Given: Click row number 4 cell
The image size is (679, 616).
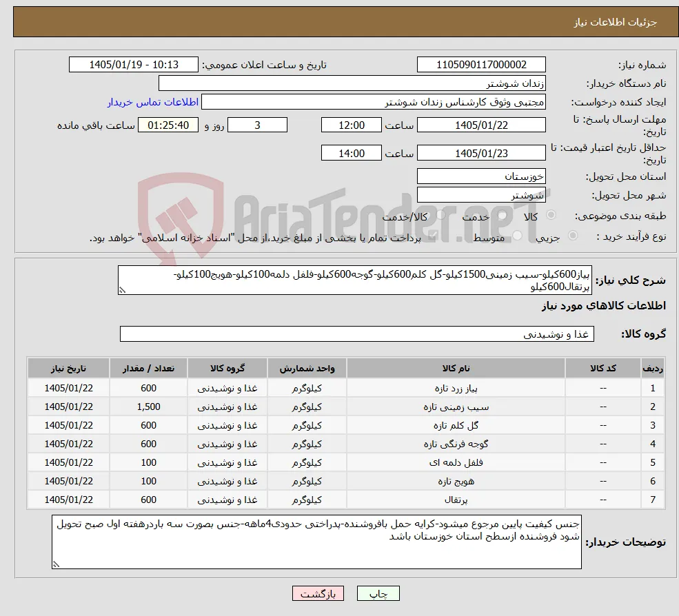Looking at the screenshot, I should pyautogui.click(x=653, y=444).
